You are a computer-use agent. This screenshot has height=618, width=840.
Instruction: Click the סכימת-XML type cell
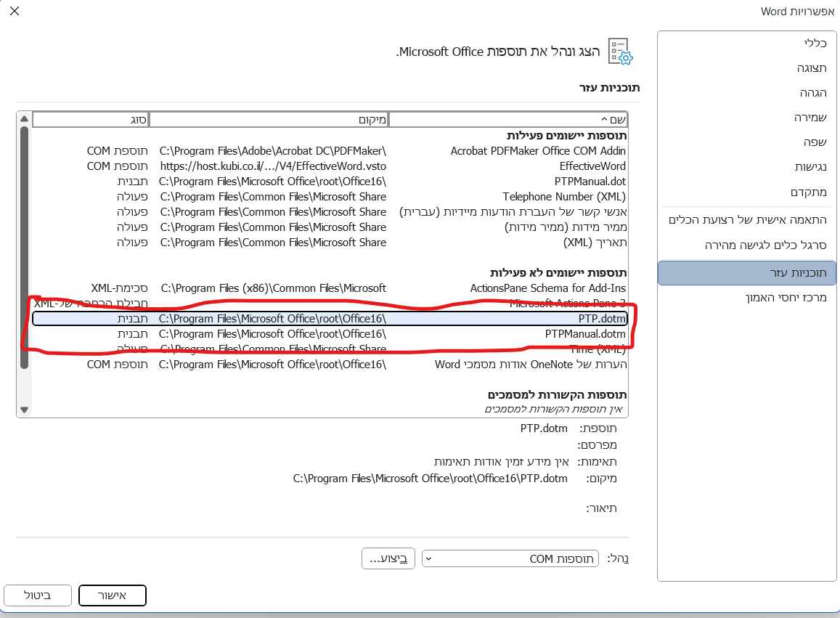(x=120, y=288)
